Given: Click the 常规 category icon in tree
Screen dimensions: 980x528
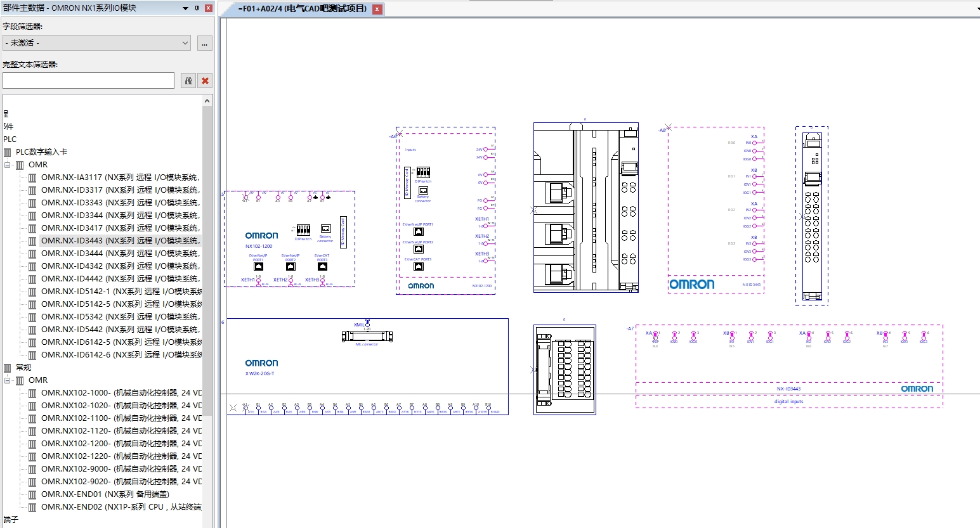Looking at the screenshot, I should coord(8,368).
